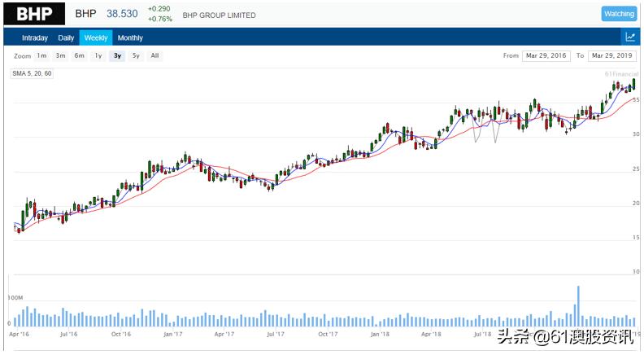Click the tallest volume spike bar

point(578,306)
